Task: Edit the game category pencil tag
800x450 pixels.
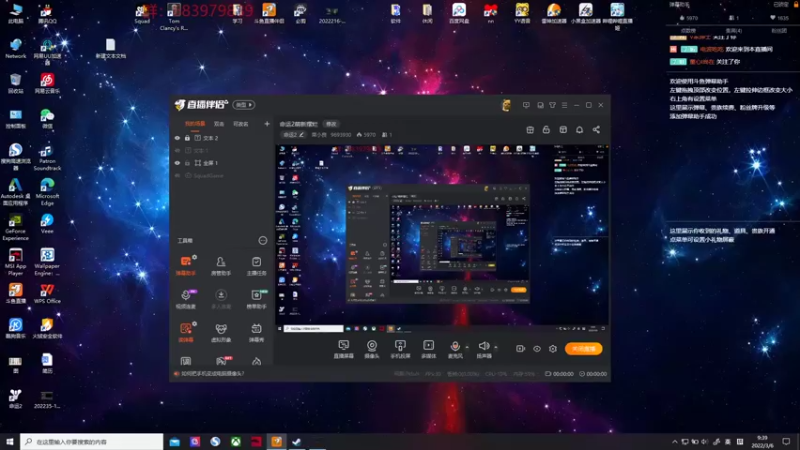Action: point(293,135)
